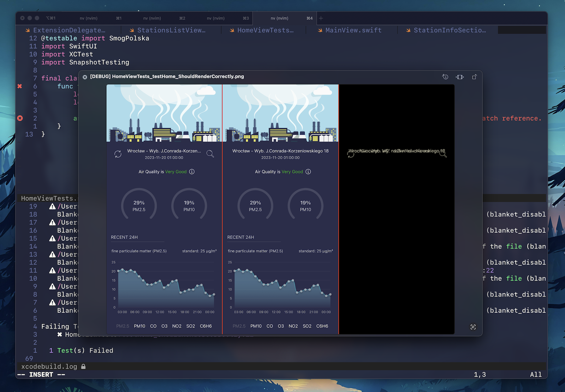Select NO2 pollutant in left snapshot
Screen dimensions: 565x392
click(x=177, y=326)
